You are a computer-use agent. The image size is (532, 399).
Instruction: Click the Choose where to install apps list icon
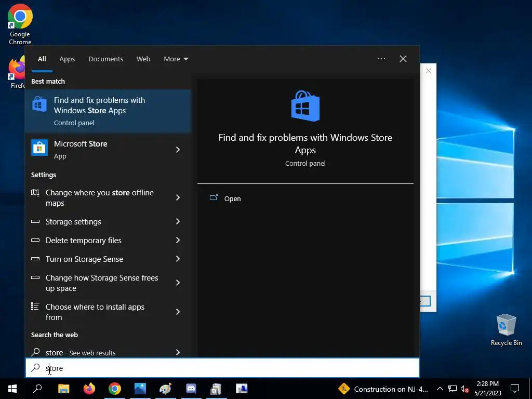(35, 307)
